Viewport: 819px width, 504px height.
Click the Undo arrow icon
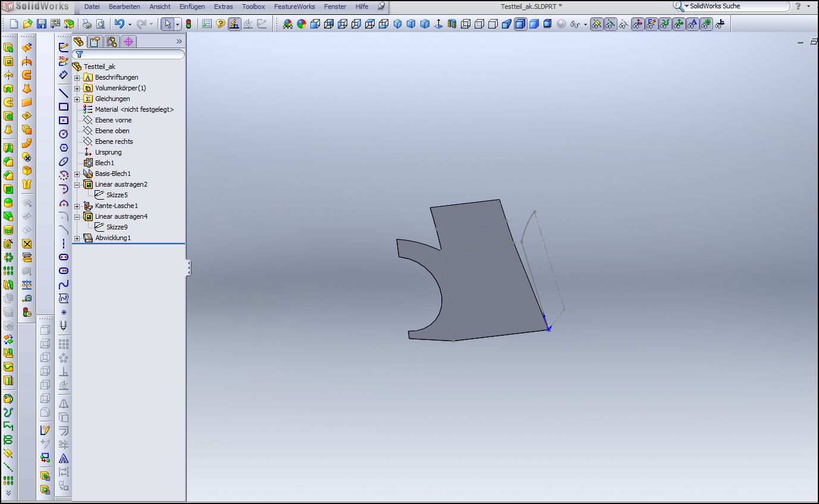tap(120, 24)
